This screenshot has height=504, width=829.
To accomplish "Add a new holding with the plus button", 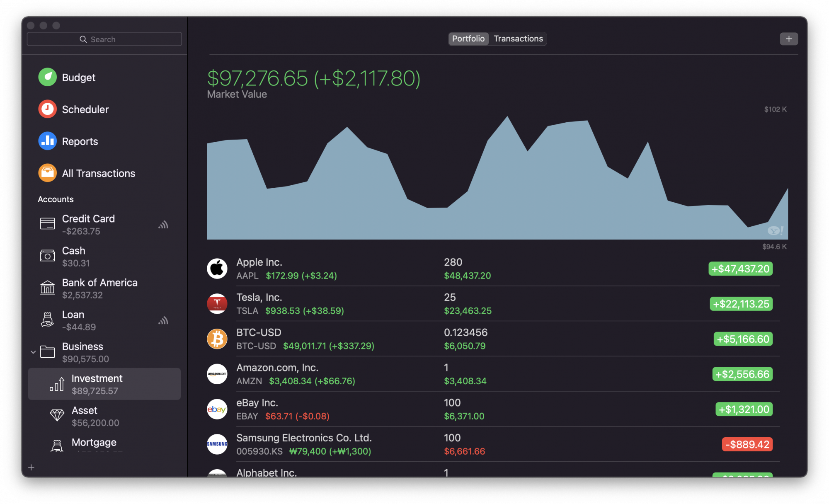I will 789,39.
